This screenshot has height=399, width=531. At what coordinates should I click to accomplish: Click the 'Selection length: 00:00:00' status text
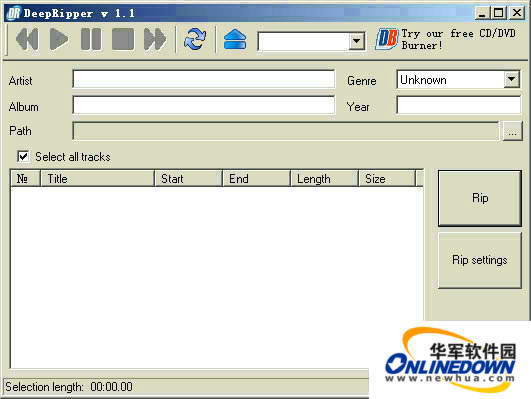[x=69, y=387]
